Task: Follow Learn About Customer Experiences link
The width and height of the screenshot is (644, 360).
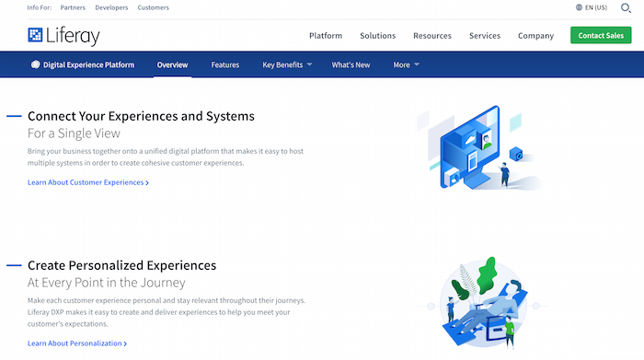Action: [x=88, y=182]
